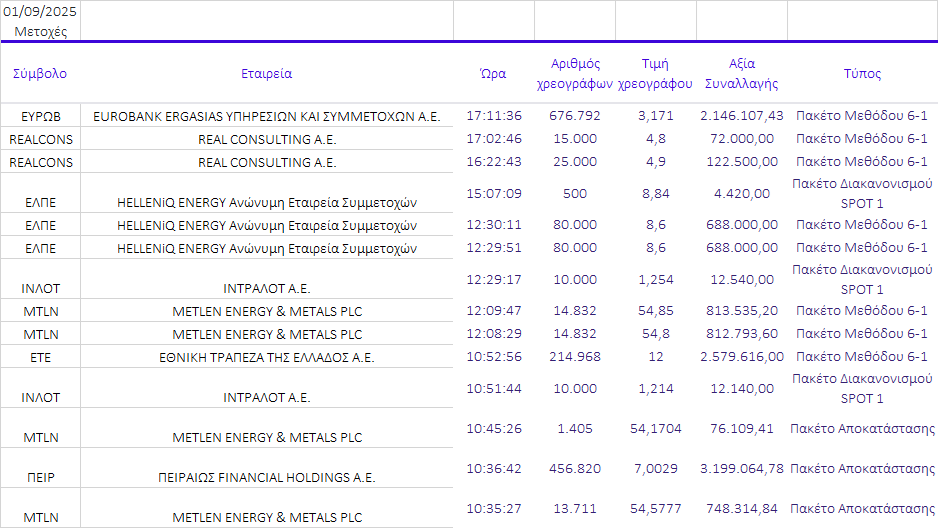Select the Ώρα column header
Image resolution: width=938 pixels, height=528 pixels.
click(x=494, y=74)
